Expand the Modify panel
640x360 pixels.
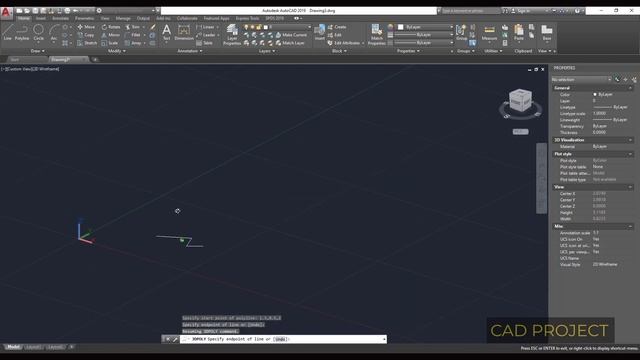point(117,51)
